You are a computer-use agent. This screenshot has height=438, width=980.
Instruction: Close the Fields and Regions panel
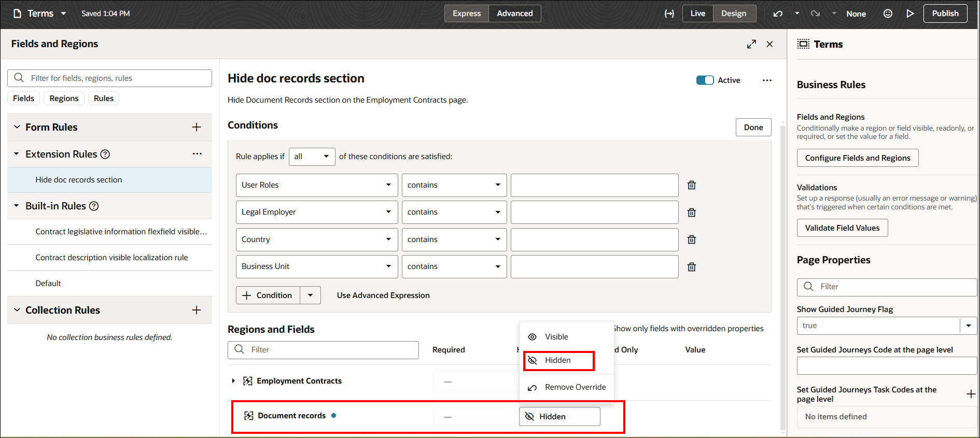769,44
